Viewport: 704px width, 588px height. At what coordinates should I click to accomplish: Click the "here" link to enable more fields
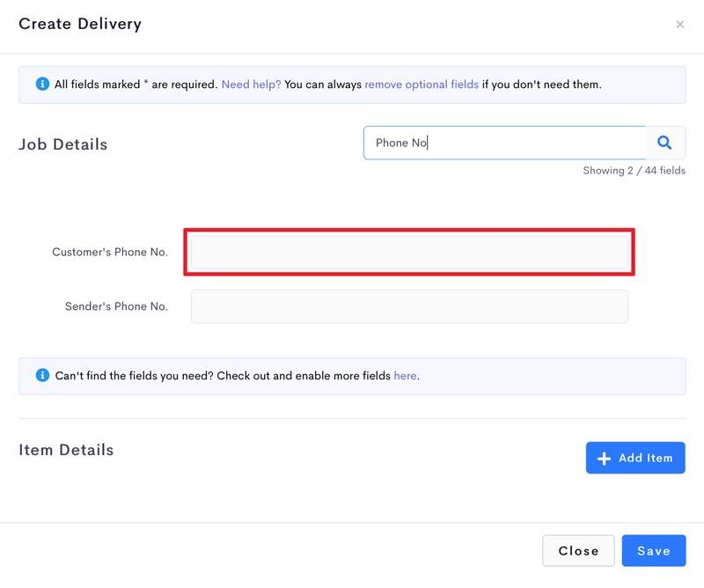click(405, 376)
